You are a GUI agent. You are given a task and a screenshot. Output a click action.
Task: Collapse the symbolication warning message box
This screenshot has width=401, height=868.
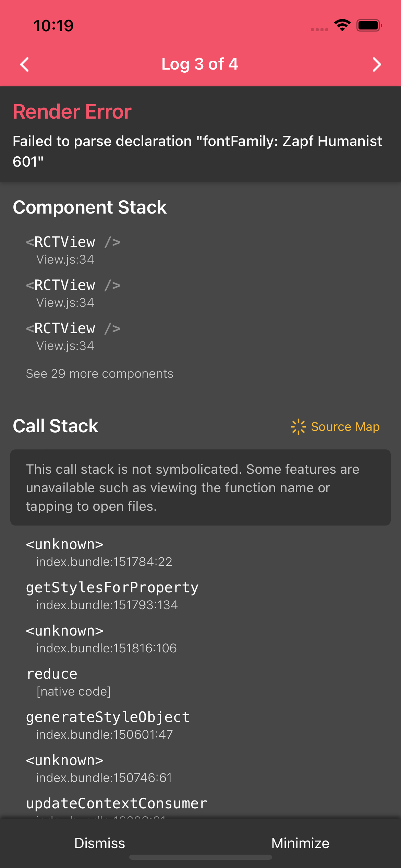200,487
